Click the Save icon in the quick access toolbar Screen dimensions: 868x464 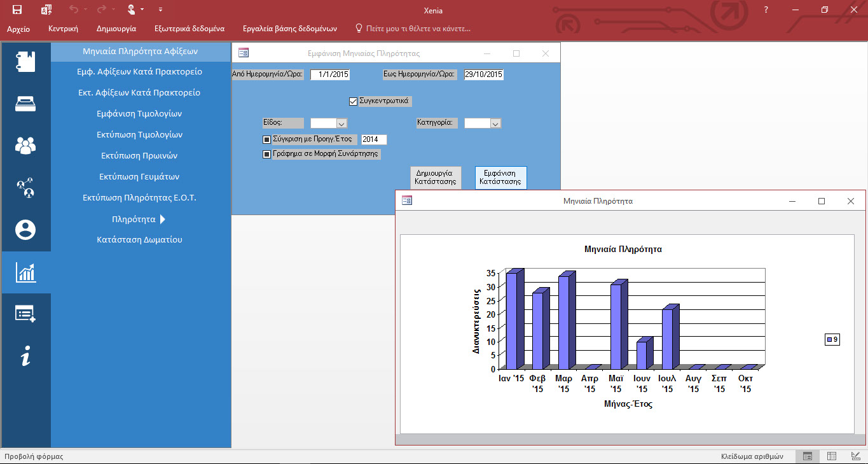(x=17, y=10)
